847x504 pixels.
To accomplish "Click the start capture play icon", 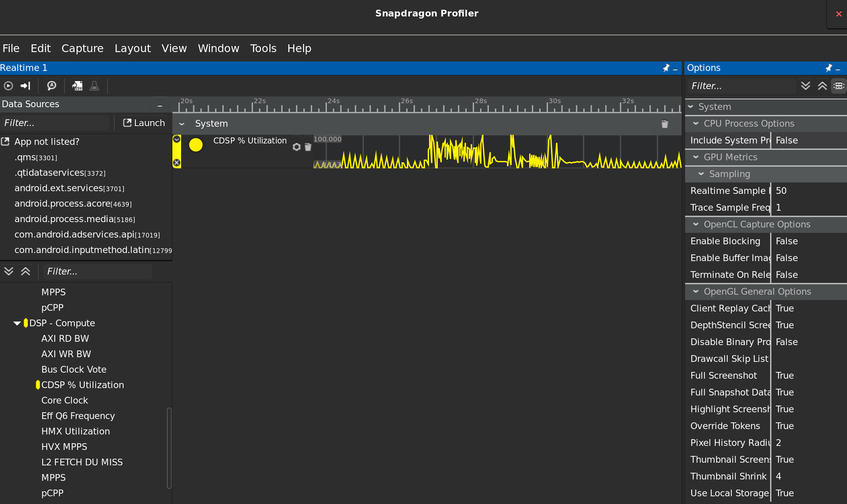I will coord(8,86).
